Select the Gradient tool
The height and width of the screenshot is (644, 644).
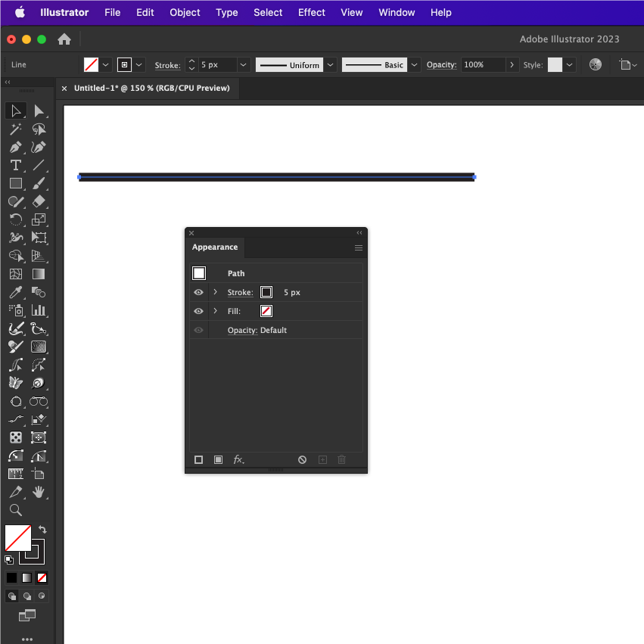click(x=39, y=274)
